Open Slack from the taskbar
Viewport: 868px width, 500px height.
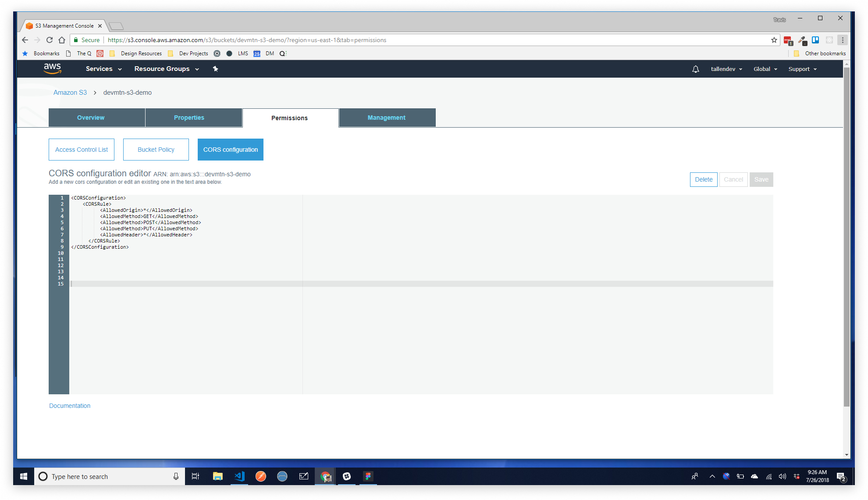tap(347, 476)
